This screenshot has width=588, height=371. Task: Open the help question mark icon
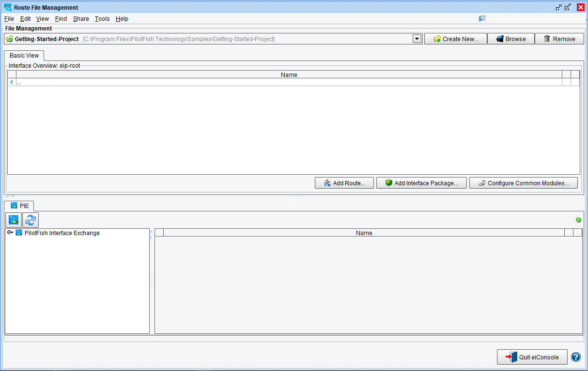575,357
